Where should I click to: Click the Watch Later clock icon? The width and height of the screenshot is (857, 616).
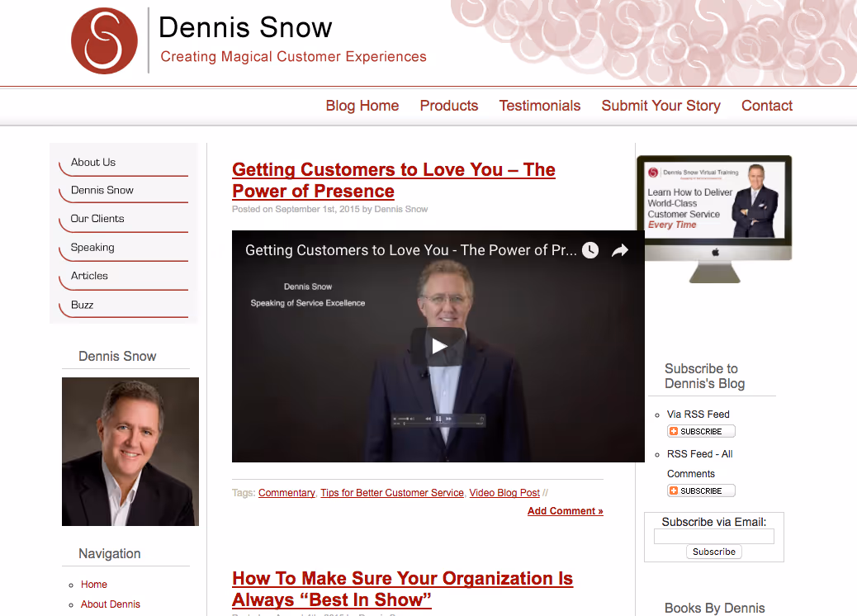pyautogui.click(x=589, y=250)
